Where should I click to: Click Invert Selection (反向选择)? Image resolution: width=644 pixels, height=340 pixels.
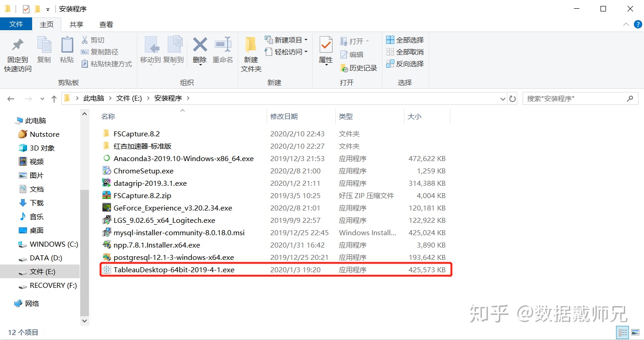point(405,64)
